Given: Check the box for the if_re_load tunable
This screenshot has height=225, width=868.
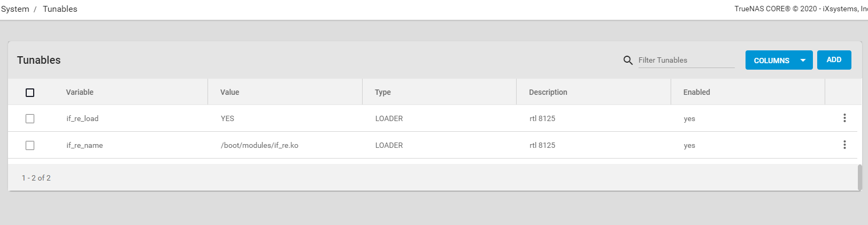Looking at the screenshot, I should click(x=30, y=118).
